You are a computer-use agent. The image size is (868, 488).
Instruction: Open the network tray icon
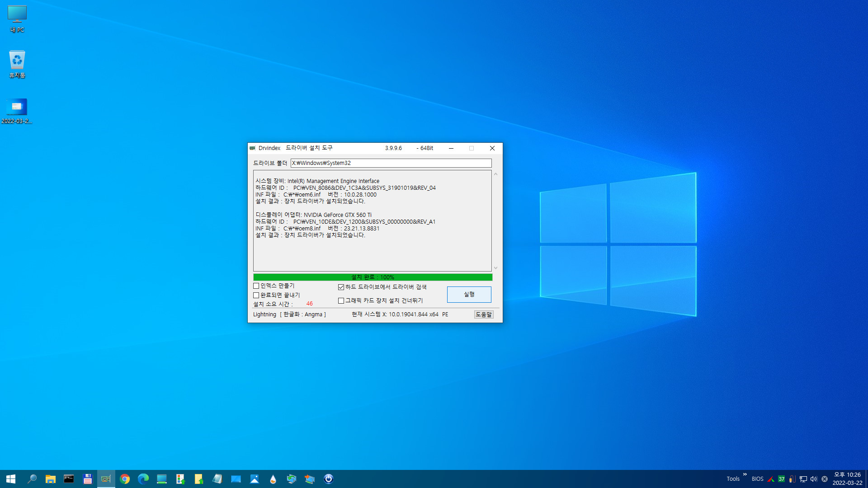coord(803,479)
